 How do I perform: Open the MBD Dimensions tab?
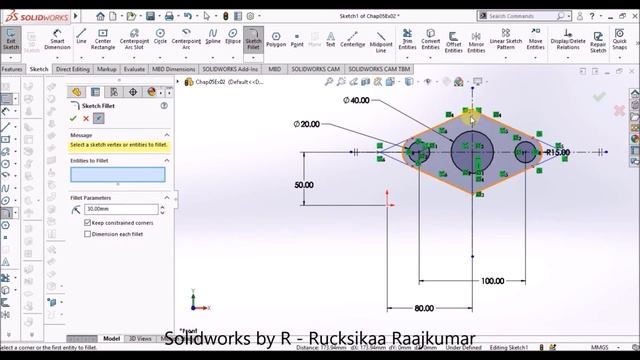pos(173,69)
